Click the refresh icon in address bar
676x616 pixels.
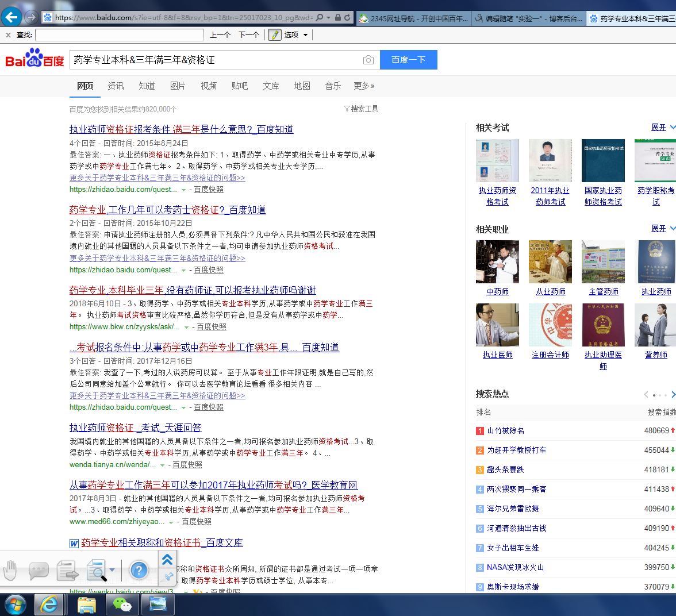coord(347,18)
